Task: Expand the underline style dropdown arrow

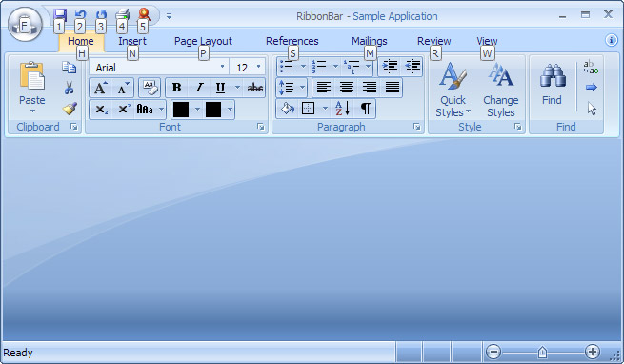Action: click(x=237, y=88)
